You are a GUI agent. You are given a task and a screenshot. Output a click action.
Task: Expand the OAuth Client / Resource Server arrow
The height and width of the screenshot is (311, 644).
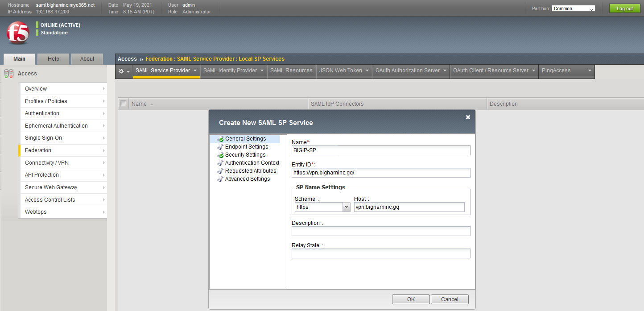click(x=533, y=70)
